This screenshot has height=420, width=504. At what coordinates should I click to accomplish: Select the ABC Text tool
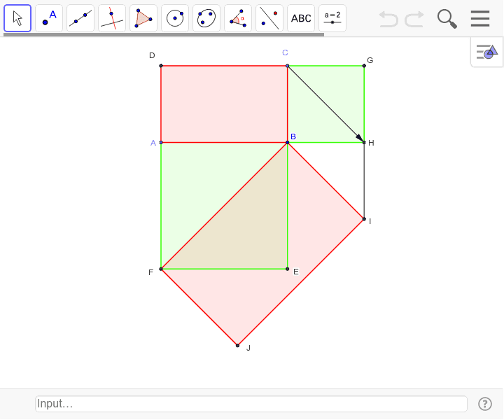[x=301, y=18]
